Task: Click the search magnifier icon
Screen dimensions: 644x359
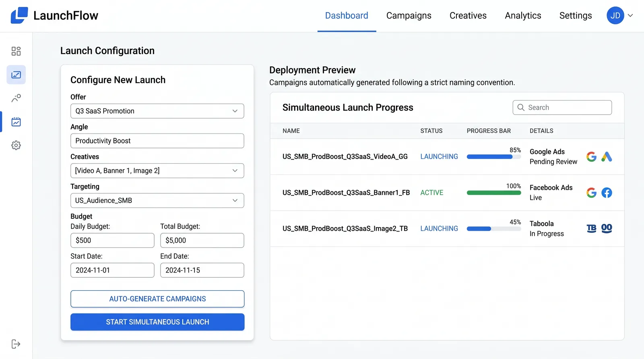Action: [521, 107]
